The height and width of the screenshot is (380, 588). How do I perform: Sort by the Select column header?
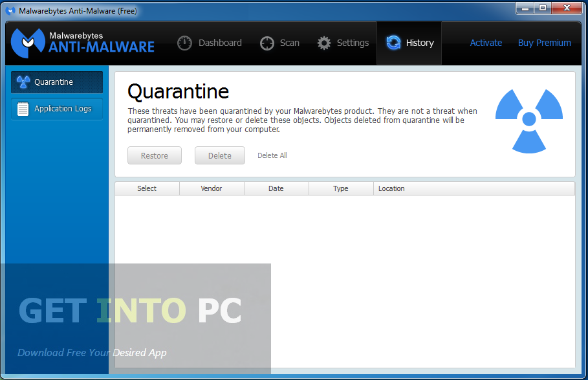(147, 188)
